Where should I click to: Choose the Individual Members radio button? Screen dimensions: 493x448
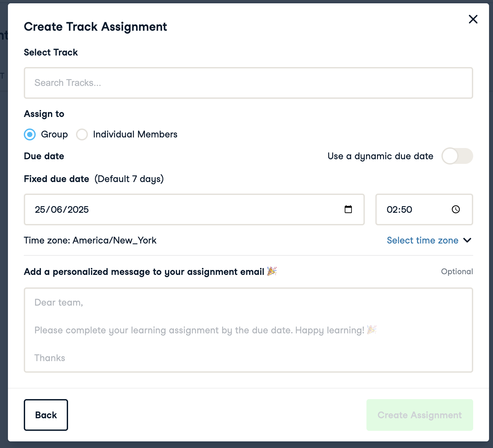[82, 134]
